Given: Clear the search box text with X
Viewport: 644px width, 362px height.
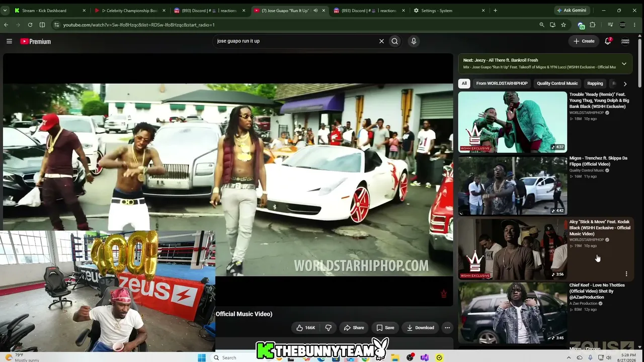Looking at the screenshot, I should 381,41.
